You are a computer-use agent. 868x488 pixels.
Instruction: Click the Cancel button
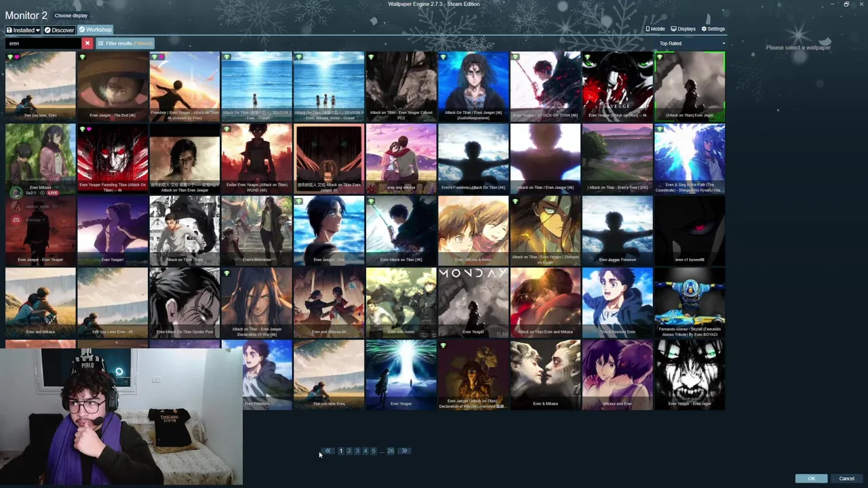click(x=847, y=479)
